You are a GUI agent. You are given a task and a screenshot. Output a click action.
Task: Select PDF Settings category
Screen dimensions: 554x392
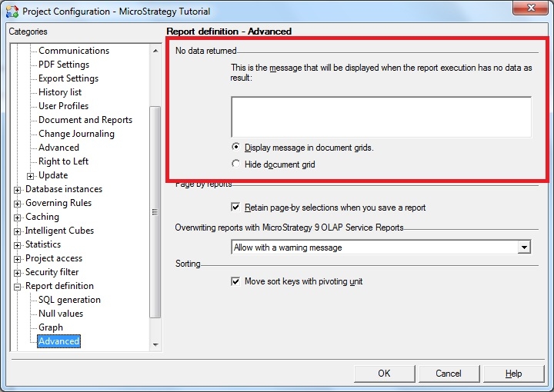[64, 65]
